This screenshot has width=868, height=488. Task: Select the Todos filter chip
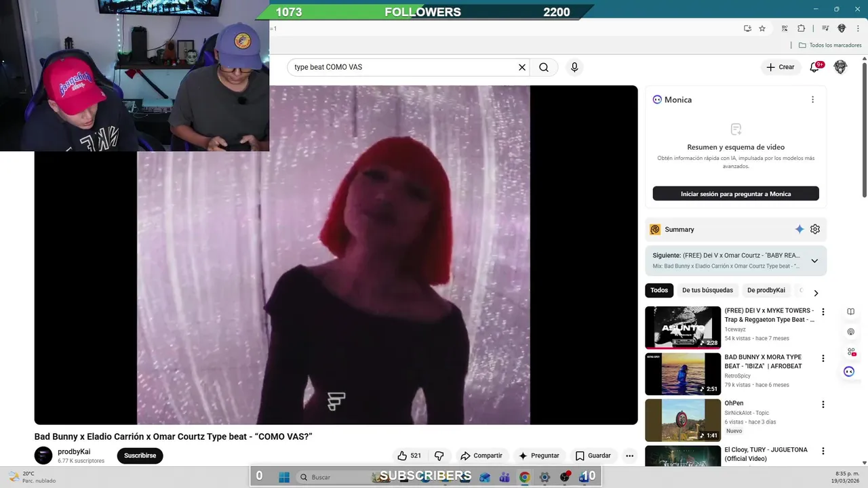tap(659, 290)
